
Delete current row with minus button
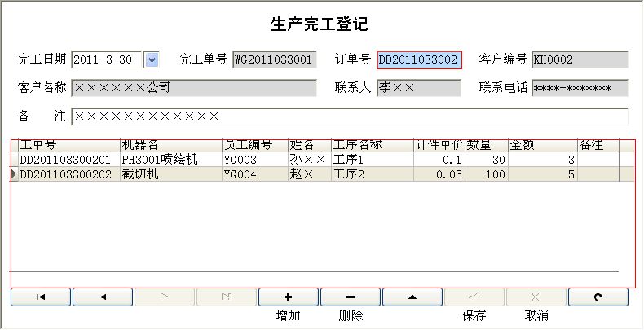coord(351,297)
